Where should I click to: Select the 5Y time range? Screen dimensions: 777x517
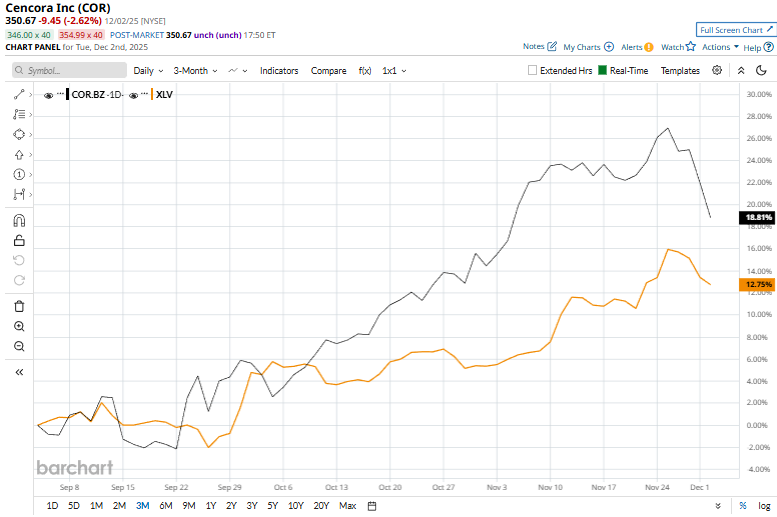[273, 506]
